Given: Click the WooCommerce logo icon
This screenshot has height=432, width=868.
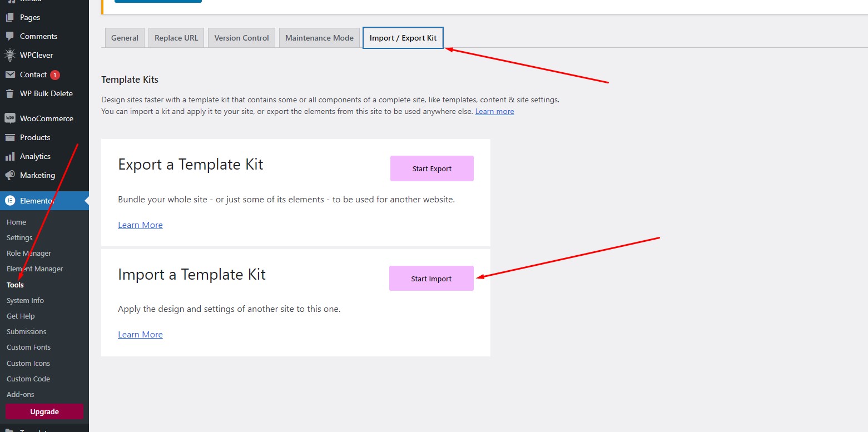Looking at the screenshot, I should click(10, 118).
